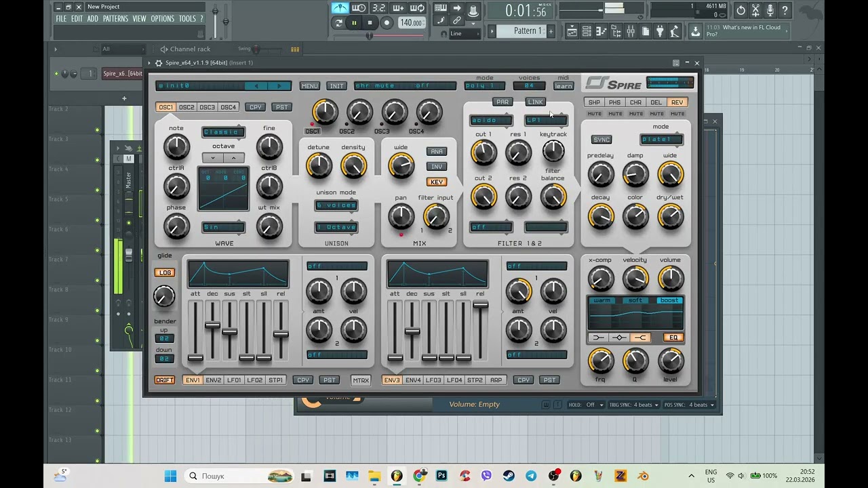Viewport: 868px width, 488px height.
Task: Click the midi learn button
Action: point(564,86)
